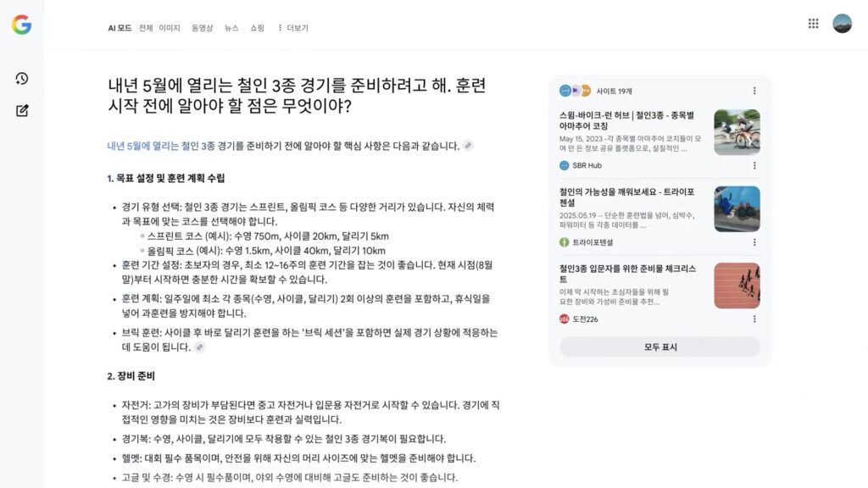Screen dimensions: 868x488
Task: Open AI mode search history icon
Action: 22,79
